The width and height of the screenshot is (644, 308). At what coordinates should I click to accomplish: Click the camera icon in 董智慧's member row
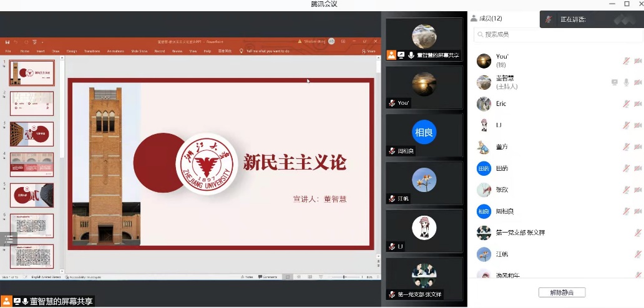[638, 82]
